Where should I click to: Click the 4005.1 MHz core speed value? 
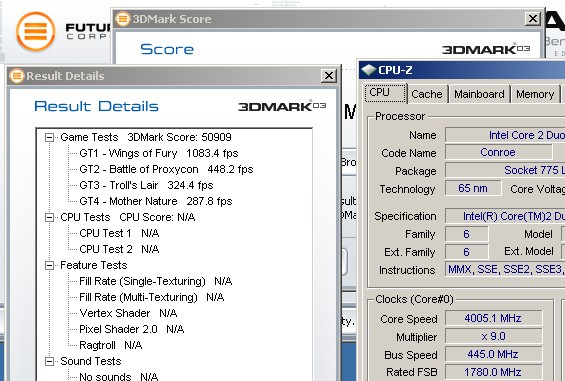494,318
